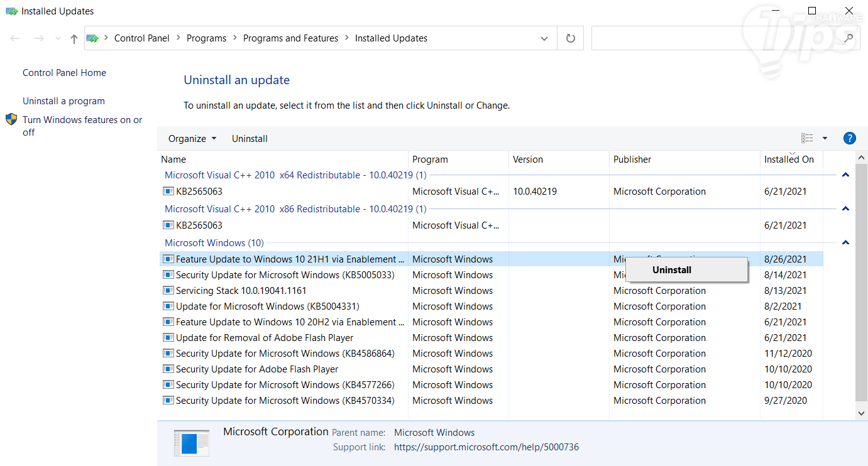Collapse the Visual C++ 2010 x64 group
This screenshot has height=466, width=868.
coord(845,175)
